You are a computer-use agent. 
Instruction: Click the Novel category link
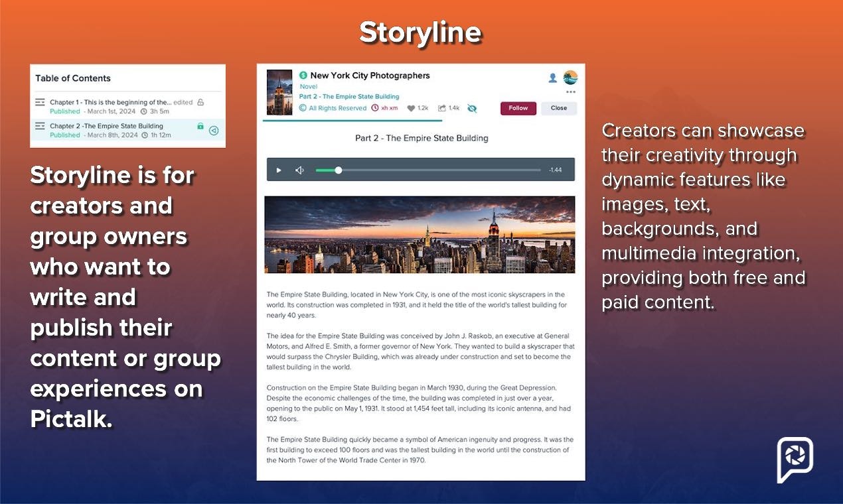click(309, 86)
